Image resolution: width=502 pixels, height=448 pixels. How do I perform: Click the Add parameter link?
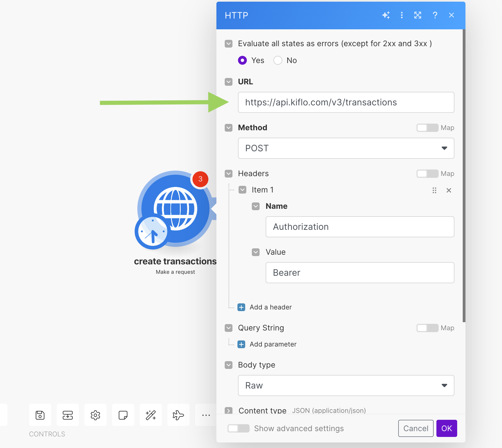(273, 344)
